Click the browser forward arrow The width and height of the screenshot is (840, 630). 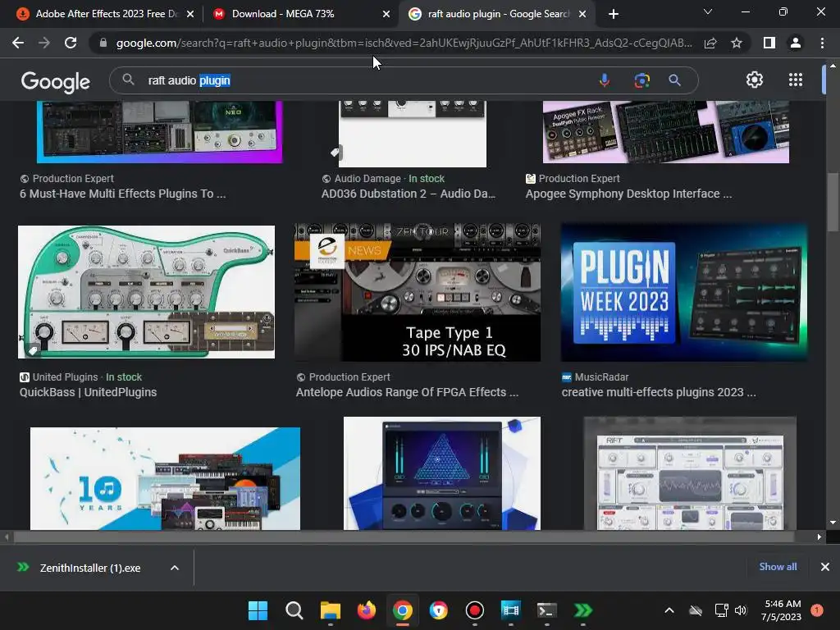tap(44, 43)
